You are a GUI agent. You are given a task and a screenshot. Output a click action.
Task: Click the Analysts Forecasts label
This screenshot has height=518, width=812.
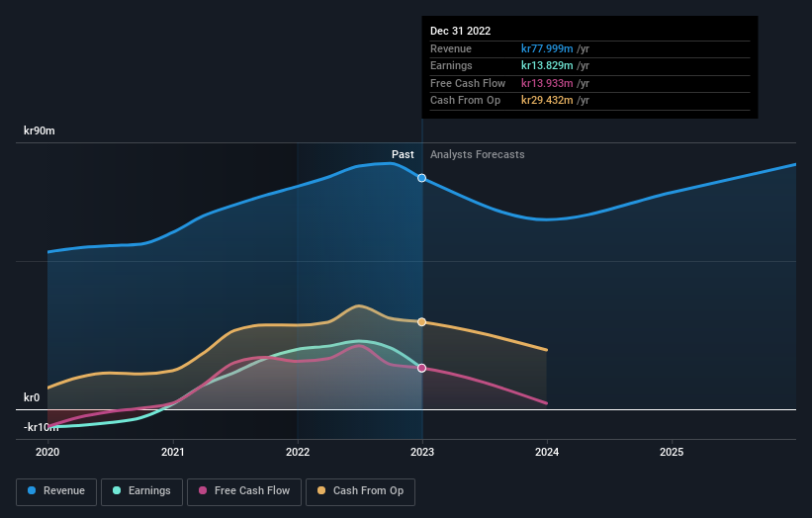tap(477, 154)
